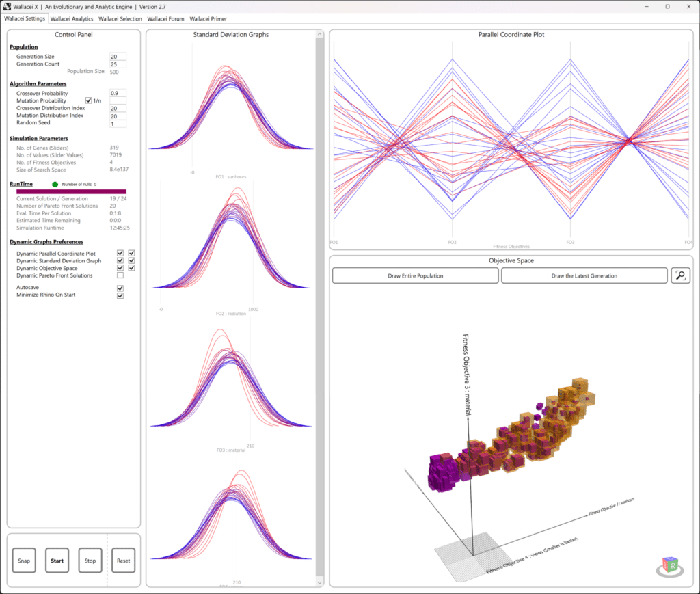700x594 pixels.
Task: Click Draw Entire Population button
Action: click(x=415, y=275)
